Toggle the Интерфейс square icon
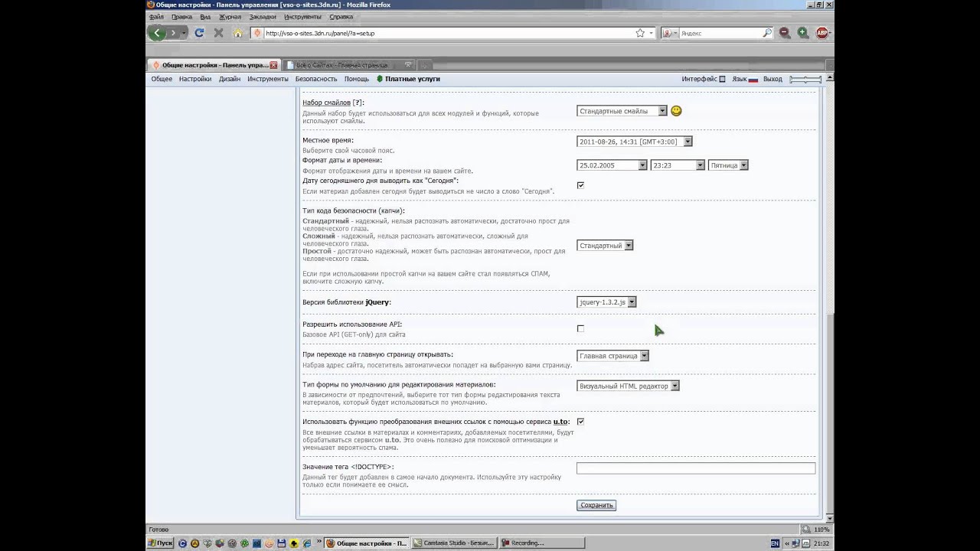 point(722,79)
